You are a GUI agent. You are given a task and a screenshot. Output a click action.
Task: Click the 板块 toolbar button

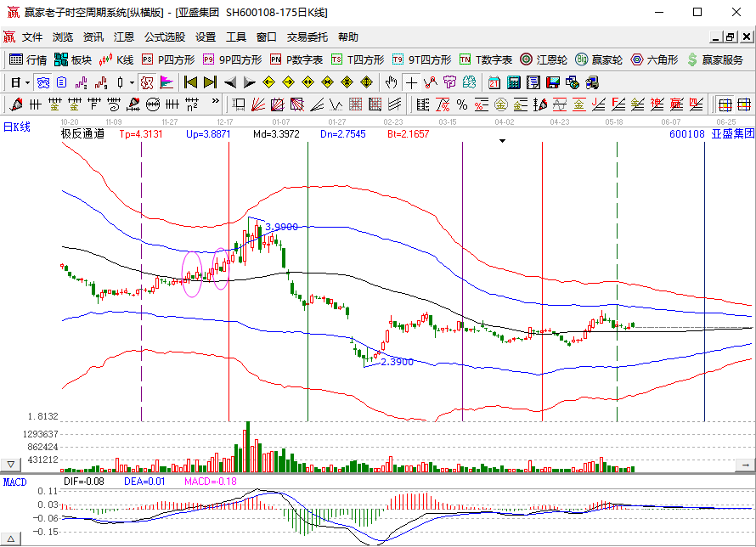point(73,59)
